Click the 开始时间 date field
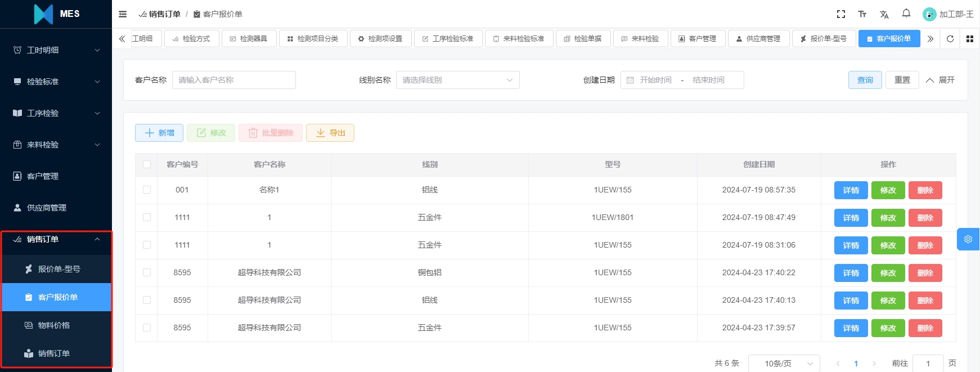Screen dimensions: 980x372 655,80
